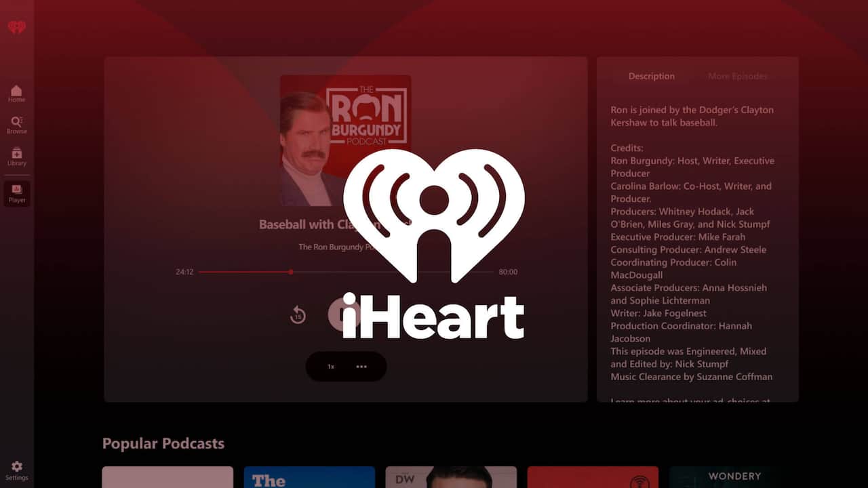Click The Ron Burgundy Podcast cover art
This screenshot has height=488, width=868.
point(346,140)
